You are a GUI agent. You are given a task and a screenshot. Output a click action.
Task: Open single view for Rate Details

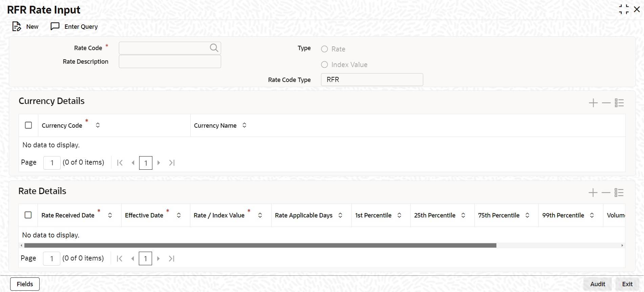(619, 193)
